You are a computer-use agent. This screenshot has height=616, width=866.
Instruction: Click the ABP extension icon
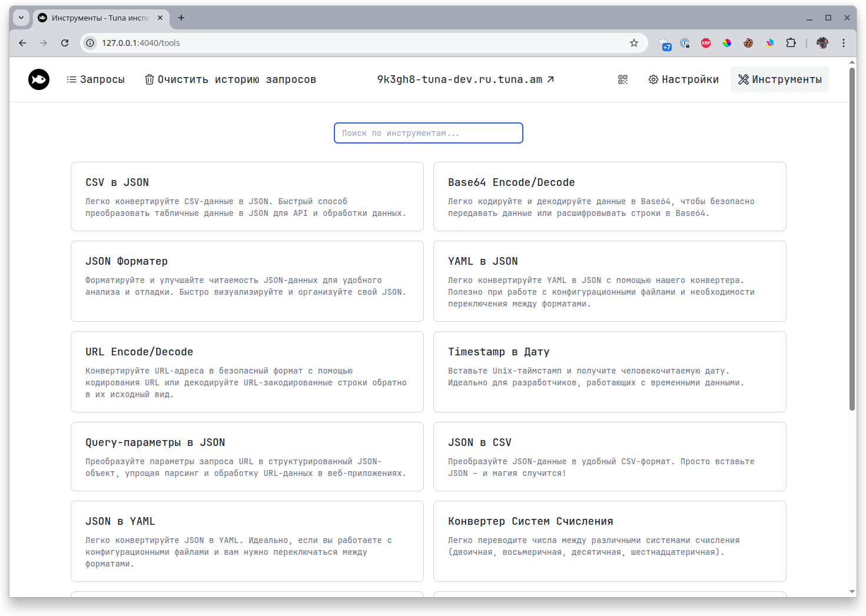[x=706, y=43]
